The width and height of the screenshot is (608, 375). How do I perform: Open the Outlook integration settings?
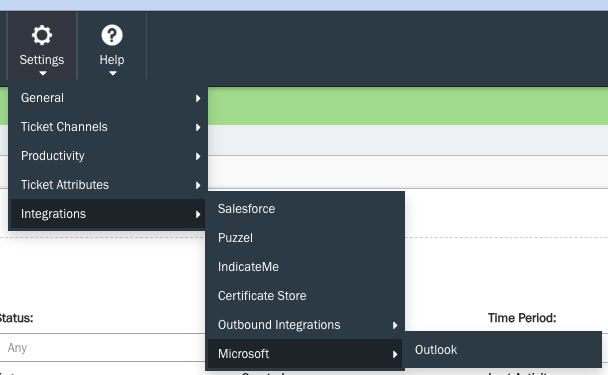click(503, 350)
